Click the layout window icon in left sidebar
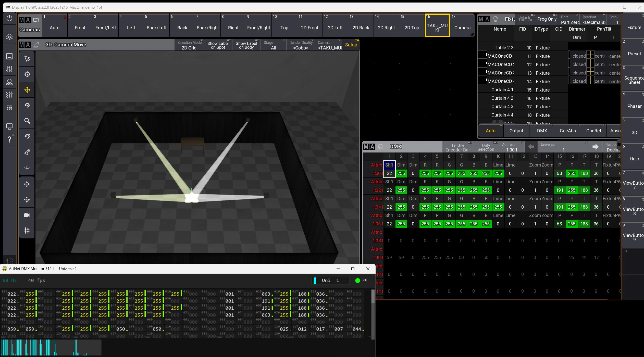Screen dimensions: 644x357 [x=9, y=56]
